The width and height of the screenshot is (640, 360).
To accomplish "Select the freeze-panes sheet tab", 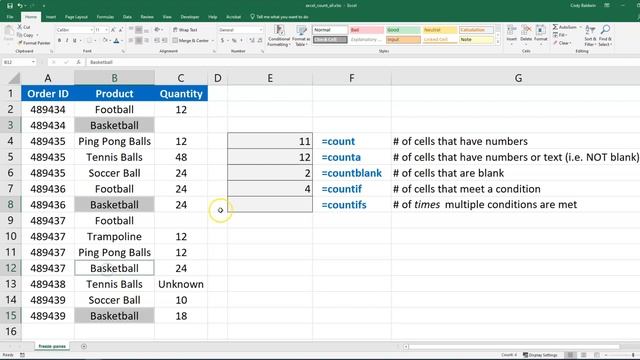I will 52,347.
